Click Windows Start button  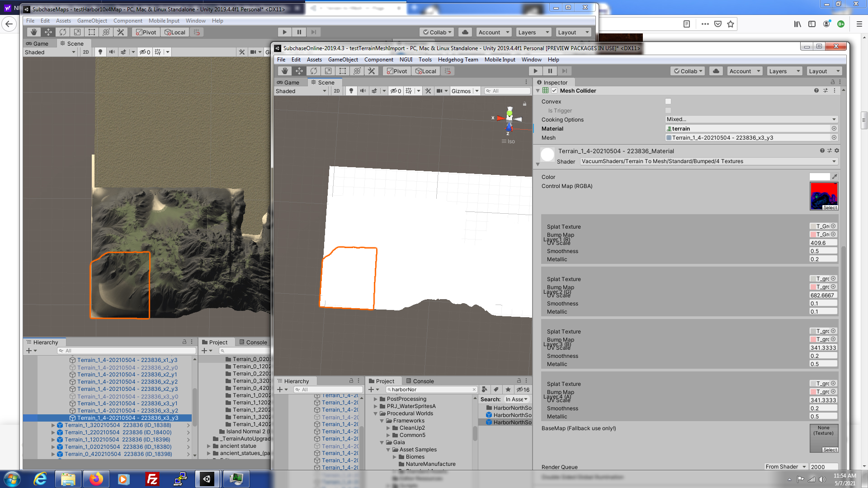12,479
